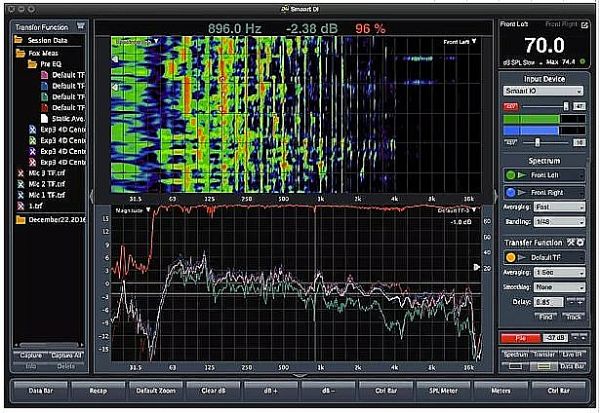Click the data library horizontal scrollbar
Screen dimensions: 600x413
[x=49, y=345]
